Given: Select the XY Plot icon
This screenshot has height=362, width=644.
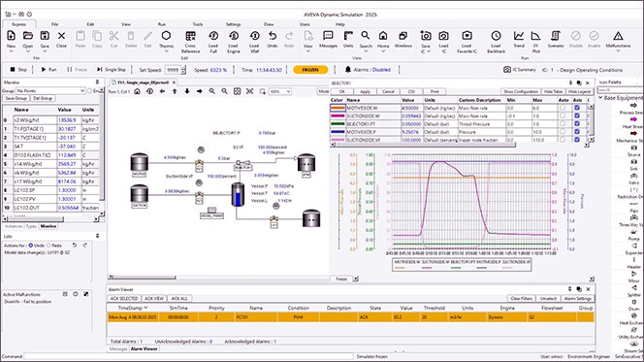Looking at the screenshot, I should click(535, 41).
